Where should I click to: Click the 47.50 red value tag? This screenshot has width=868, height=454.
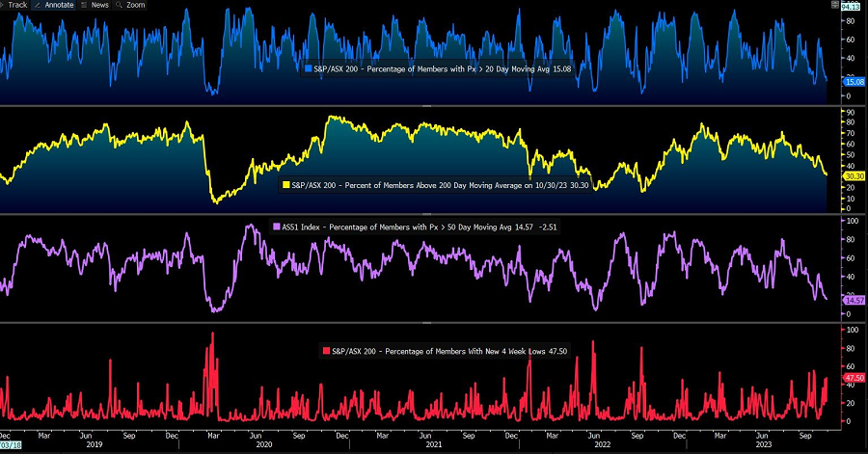coord(854,378)
